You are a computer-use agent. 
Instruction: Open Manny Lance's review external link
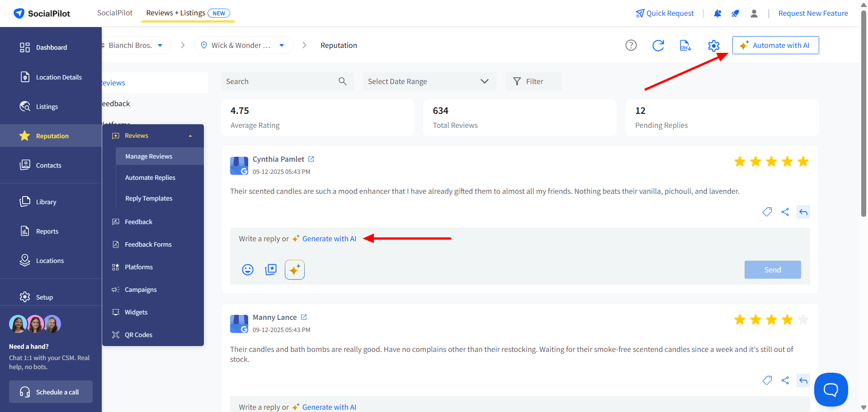[304, 317]
